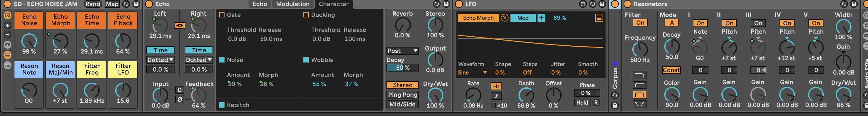Select Ping Pong channel mode
Image resolution: width=868 pixels, height=116 pixels.
(403, 95)
